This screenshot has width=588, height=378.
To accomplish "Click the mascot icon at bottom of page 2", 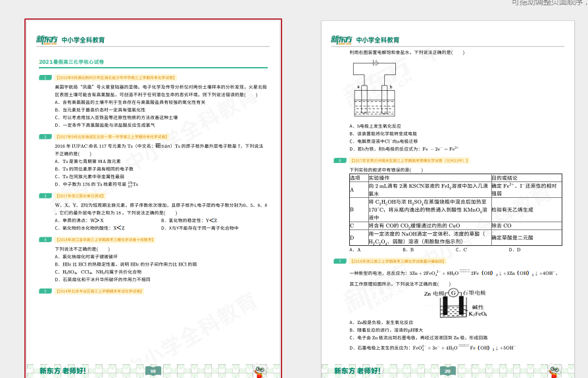I will tap(555, 371).
